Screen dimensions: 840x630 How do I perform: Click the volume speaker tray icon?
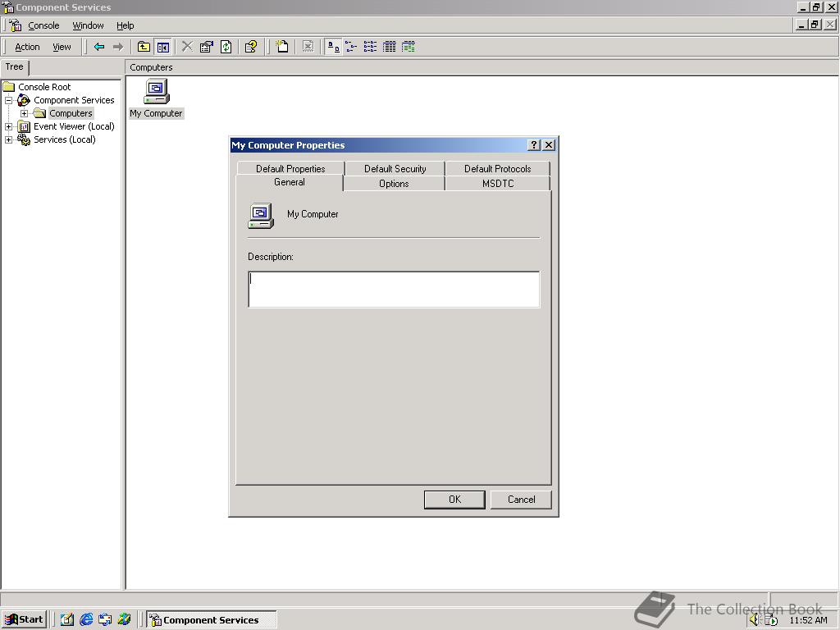755,620
